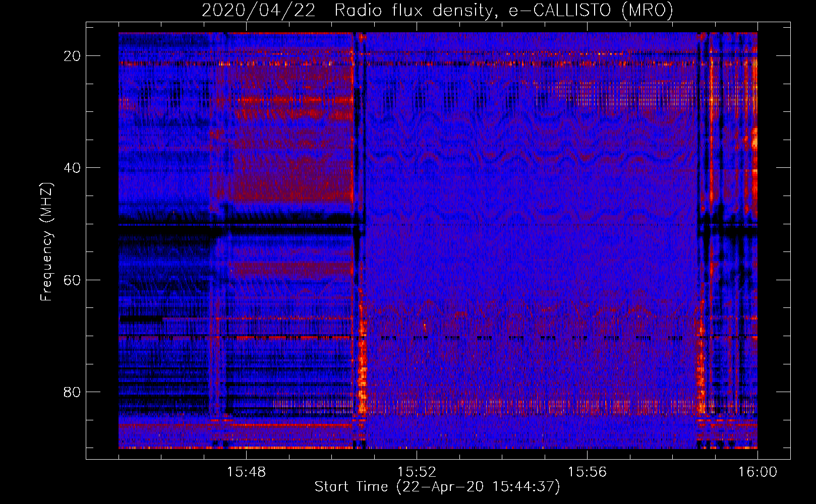
Task: Click the 'Frequency (MHZ)' y-axis label
Action: (x=46, y=241)
